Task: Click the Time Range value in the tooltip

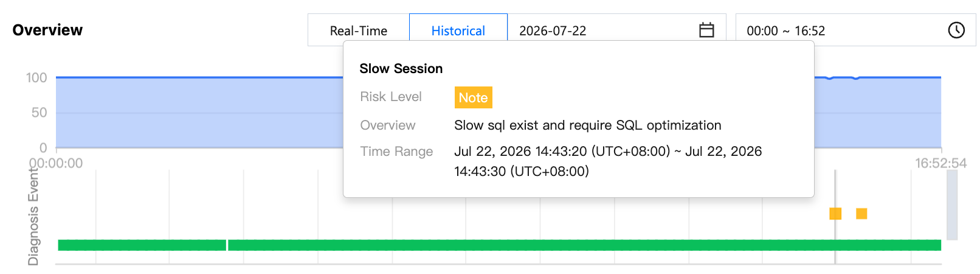Action: [608, 161]
